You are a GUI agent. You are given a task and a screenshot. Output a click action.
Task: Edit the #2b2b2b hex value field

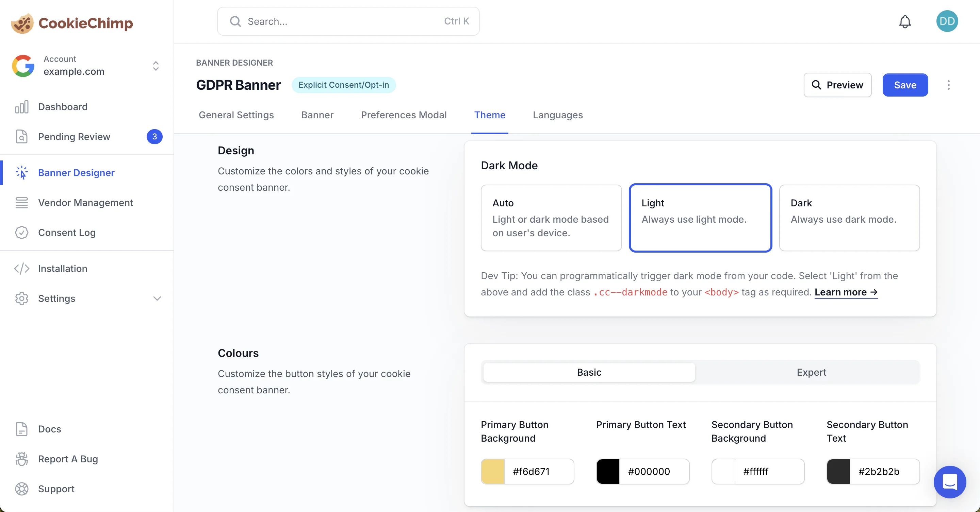(x=884, y=471)
